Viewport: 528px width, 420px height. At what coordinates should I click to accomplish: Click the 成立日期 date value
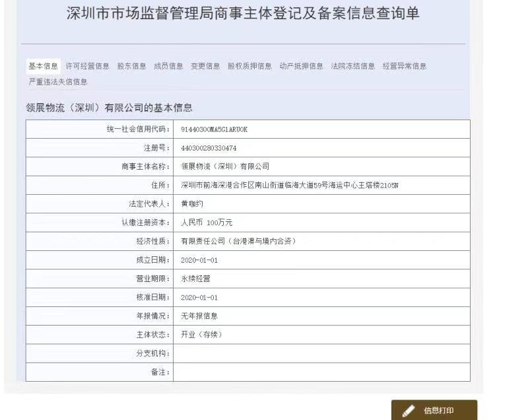[x=199, y=260]
